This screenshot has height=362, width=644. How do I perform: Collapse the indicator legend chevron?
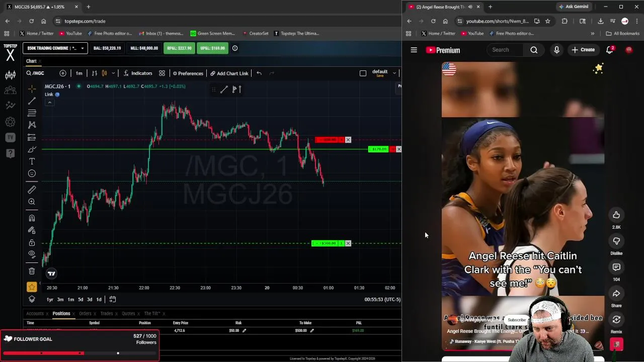coord(49,103)
